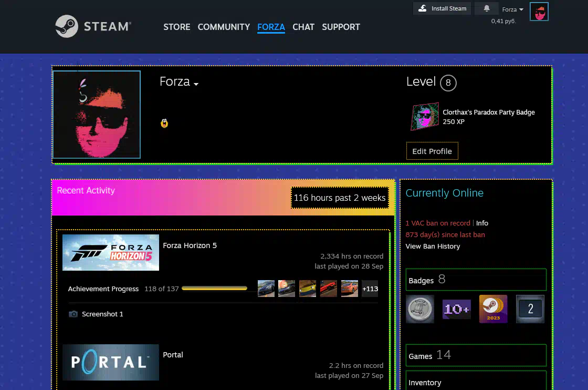The image size is (588, 390).
Task: View the yellow car achievement icon
Action: click(308, 289)
